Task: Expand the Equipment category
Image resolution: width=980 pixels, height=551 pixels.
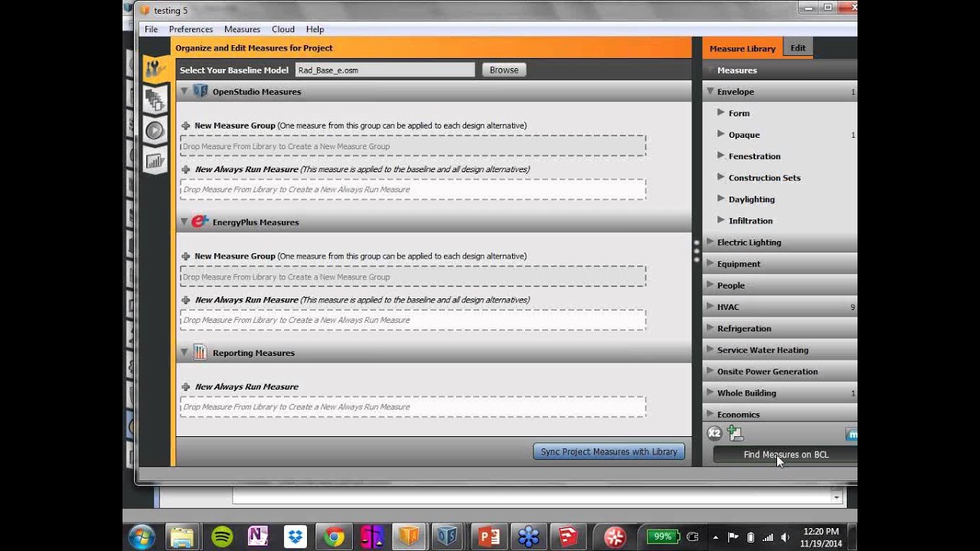Action: point(709,263)
